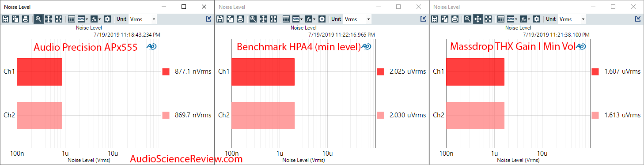
Task: Click the Ch2 bar in Benchmark HPA4 graph
Action: coord(263,116)
